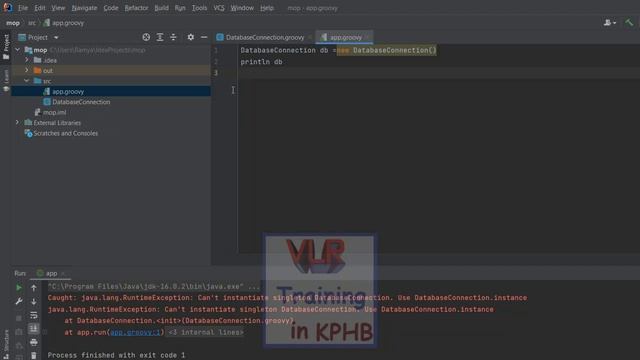Click the up arrow in Run panel
The height and width of the screenshot is (360, 640).
tap(34, 288)
